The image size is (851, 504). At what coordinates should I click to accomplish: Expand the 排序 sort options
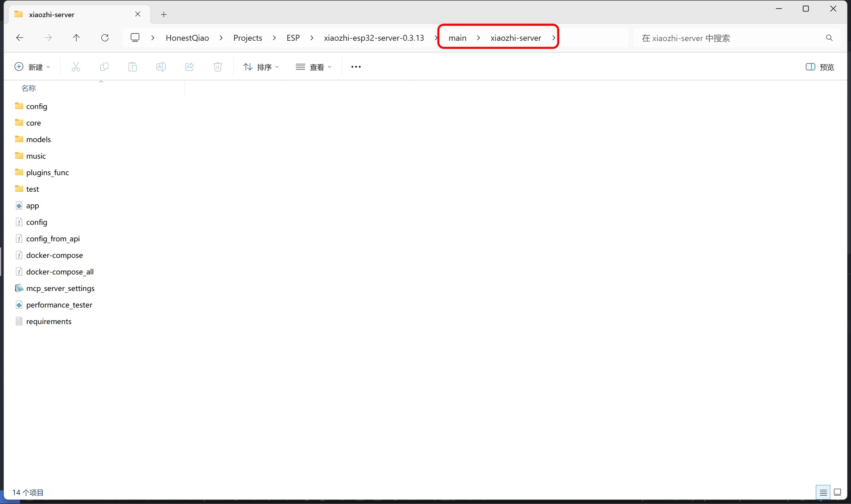click(261, 67)
